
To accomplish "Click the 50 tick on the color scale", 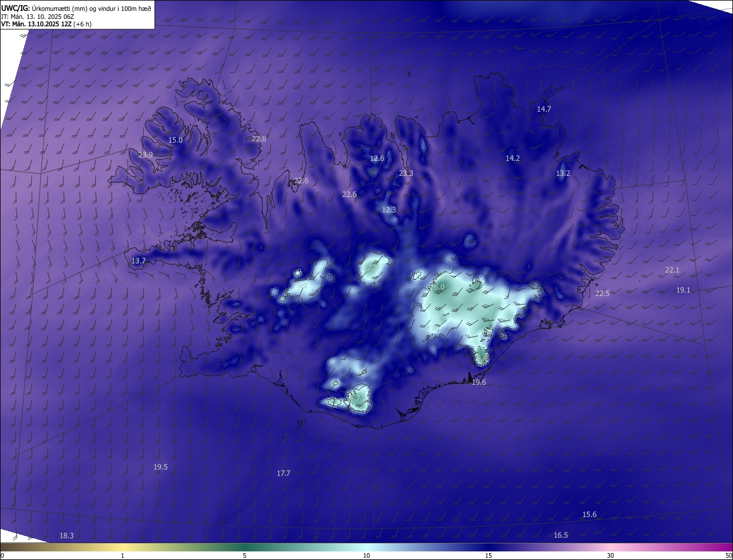I will 728,555.
